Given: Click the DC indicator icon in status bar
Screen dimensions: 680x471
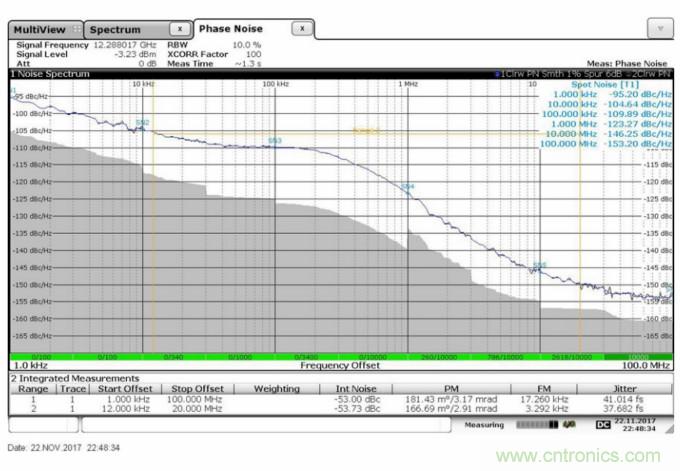Looking at the screenshot, I should 603,425.
